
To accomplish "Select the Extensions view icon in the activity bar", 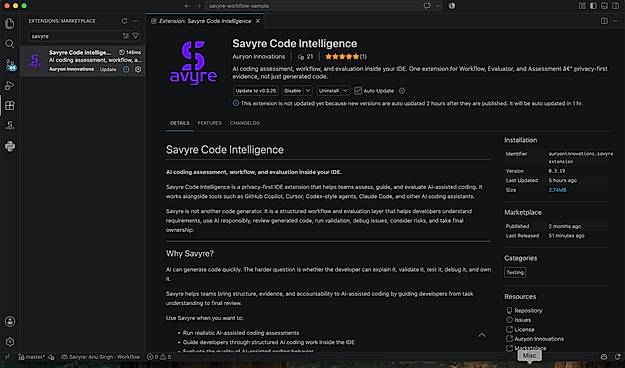I will click(x=10, y=105).
